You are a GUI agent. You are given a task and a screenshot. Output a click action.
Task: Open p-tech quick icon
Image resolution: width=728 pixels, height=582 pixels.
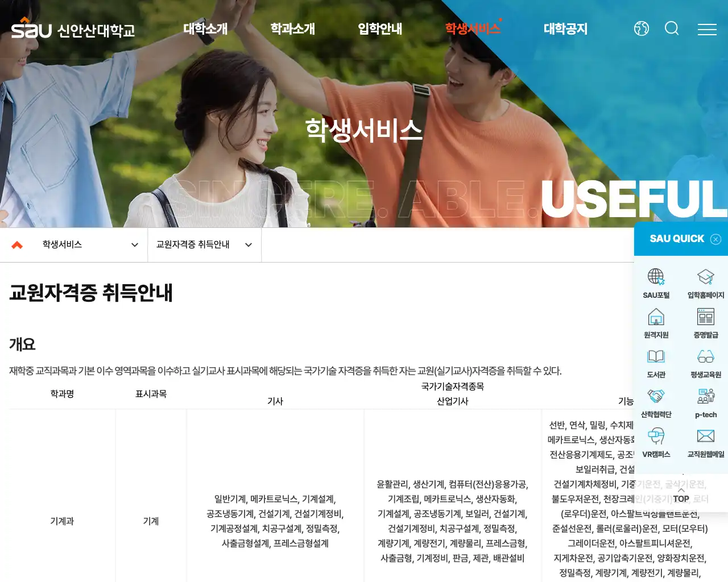(x=706, y=403)
